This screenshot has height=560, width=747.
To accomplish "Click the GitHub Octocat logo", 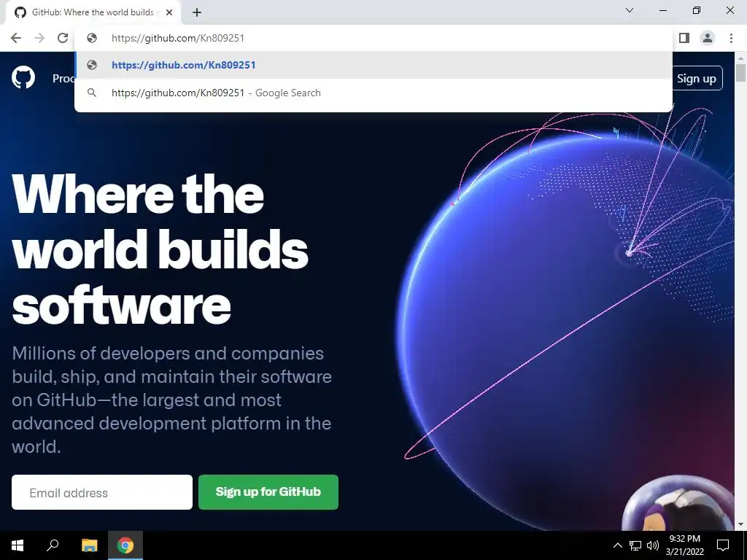I will [23, 77].
